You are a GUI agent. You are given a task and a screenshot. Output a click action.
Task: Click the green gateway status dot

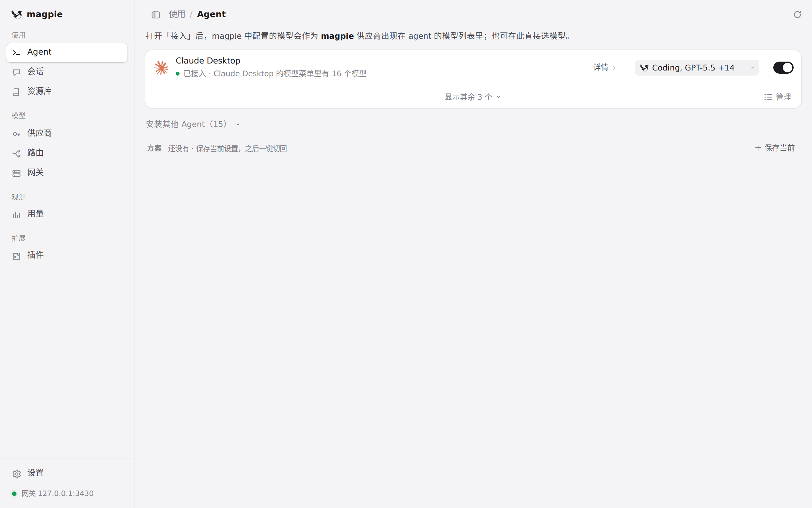point(14,493)
